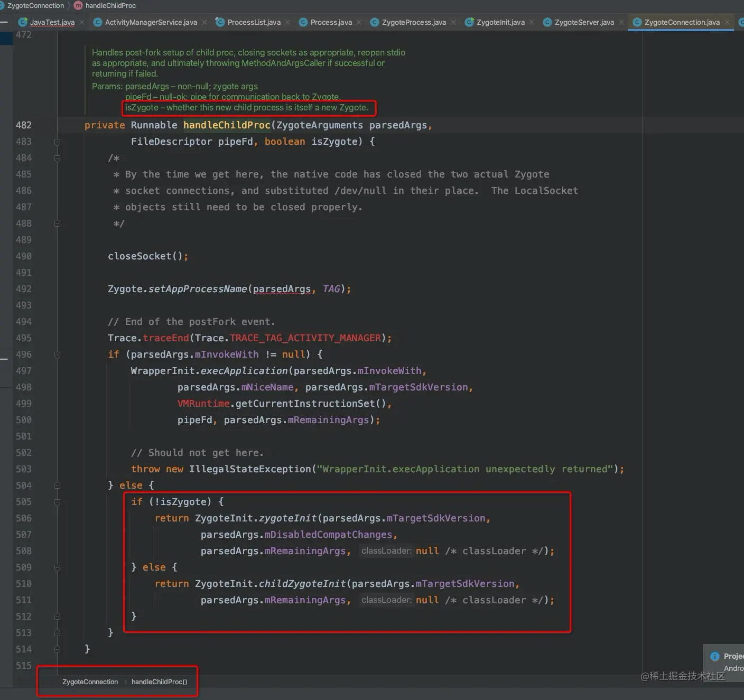Click the fold end marker at line 513

[57, 633]
